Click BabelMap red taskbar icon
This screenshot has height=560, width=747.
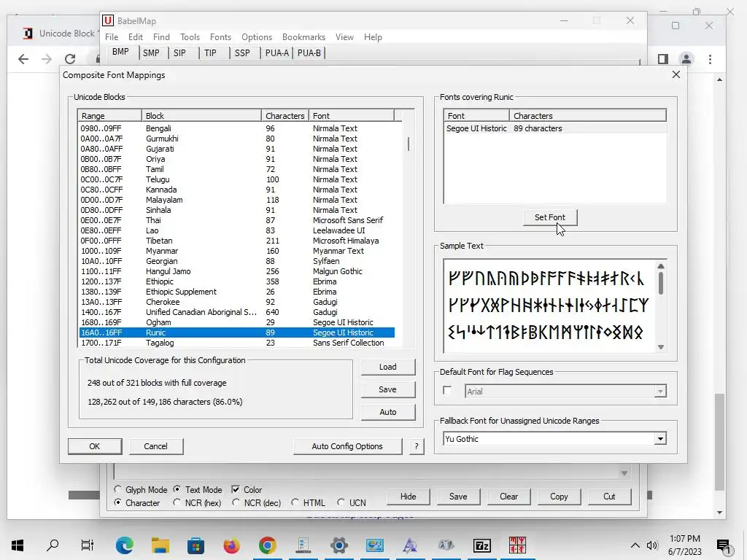click(517, 545)
